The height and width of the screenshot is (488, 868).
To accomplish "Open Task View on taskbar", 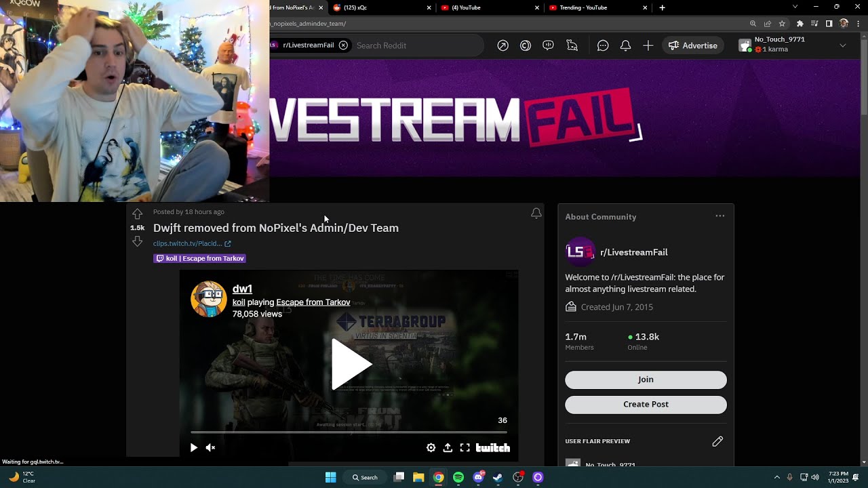I will click(x=399, y=477).
